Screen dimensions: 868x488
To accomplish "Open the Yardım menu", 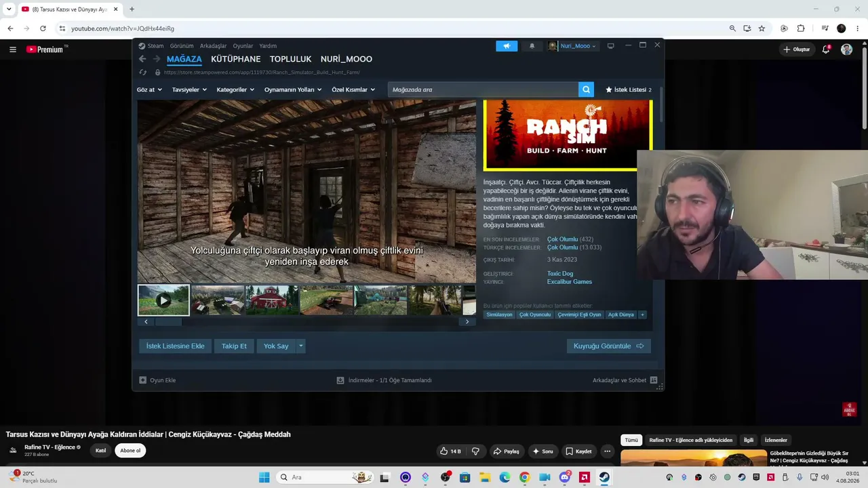I will point(268,46).
